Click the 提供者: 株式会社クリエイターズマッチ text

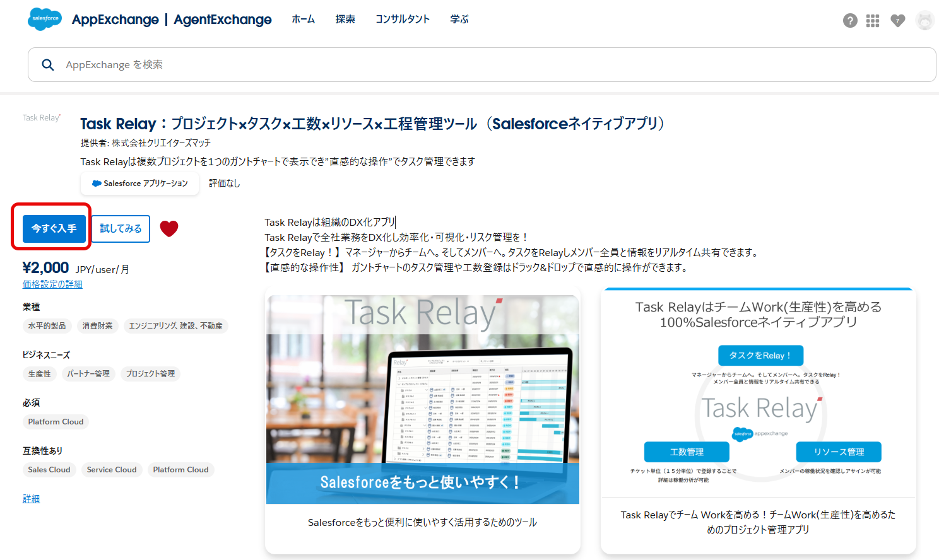[146, 143]
